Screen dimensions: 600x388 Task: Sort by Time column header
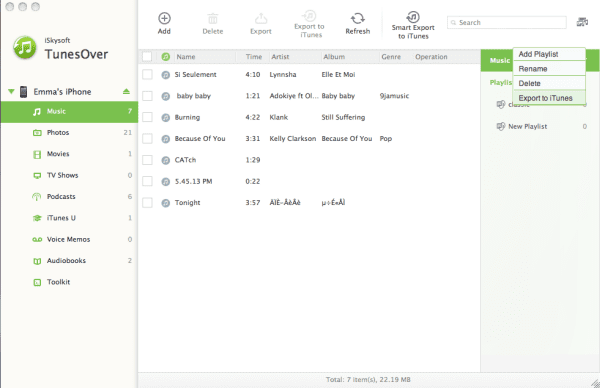[x=254, y=57]
